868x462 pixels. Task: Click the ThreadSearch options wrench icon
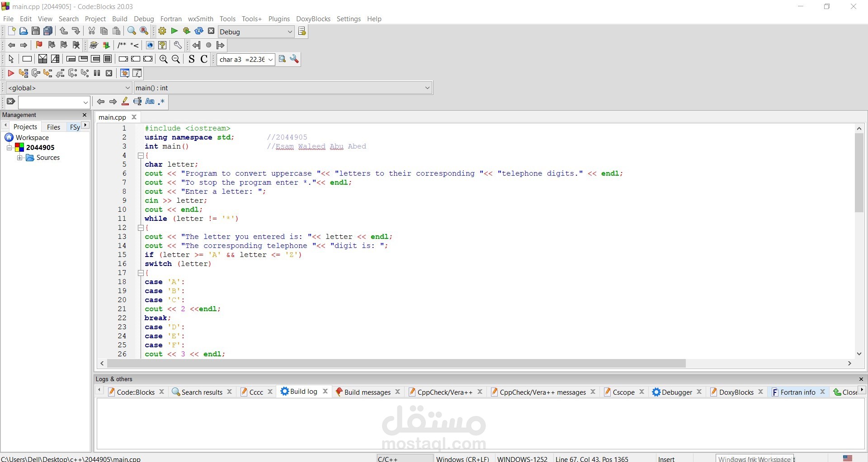point(295,59)
